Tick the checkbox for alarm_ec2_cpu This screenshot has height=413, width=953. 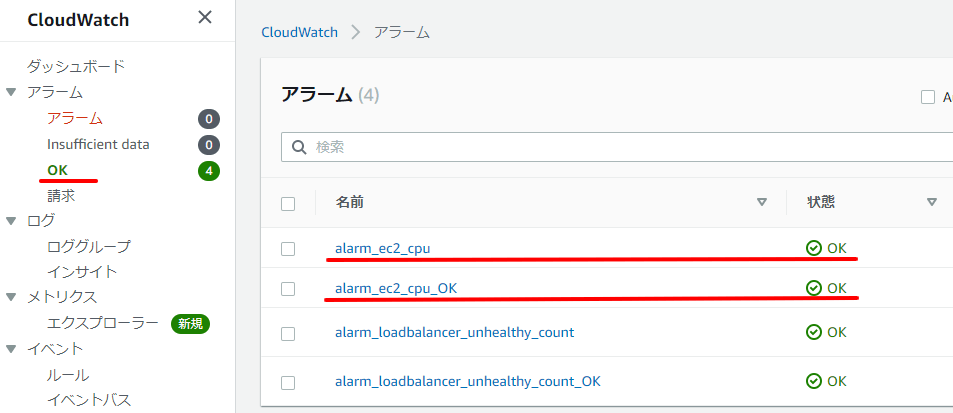tap(288, 249)
